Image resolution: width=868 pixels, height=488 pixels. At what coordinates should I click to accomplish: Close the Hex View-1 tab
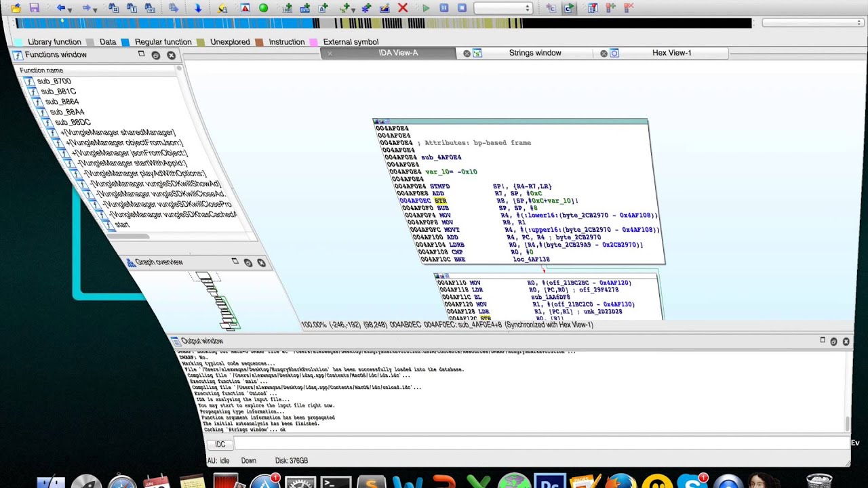point(604,54)
